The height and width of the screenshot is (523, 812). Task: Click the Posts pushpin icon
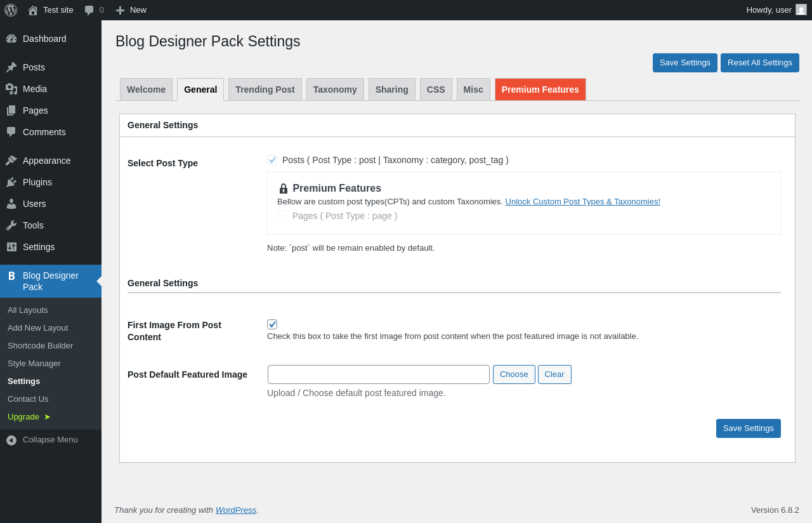coord(11,67)
